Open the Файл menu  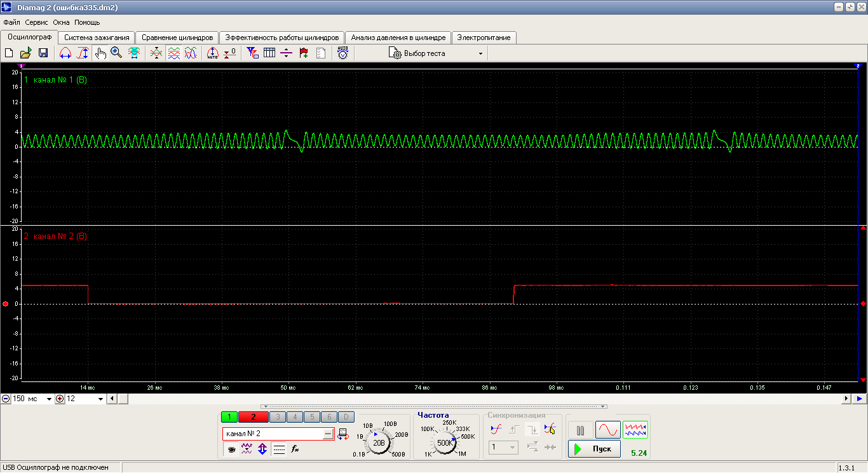point(11,22)
